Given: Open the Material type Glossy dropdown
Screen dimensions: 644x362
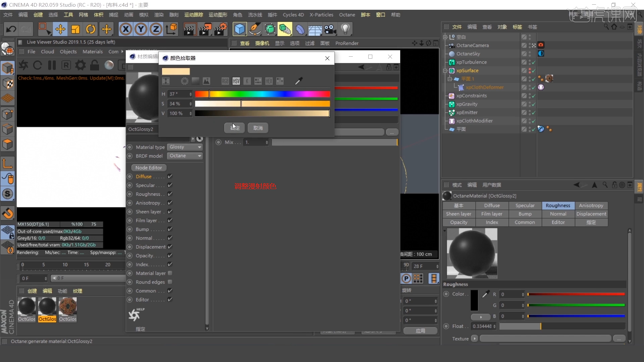Looking at the screenshot, I should [185, 147].
